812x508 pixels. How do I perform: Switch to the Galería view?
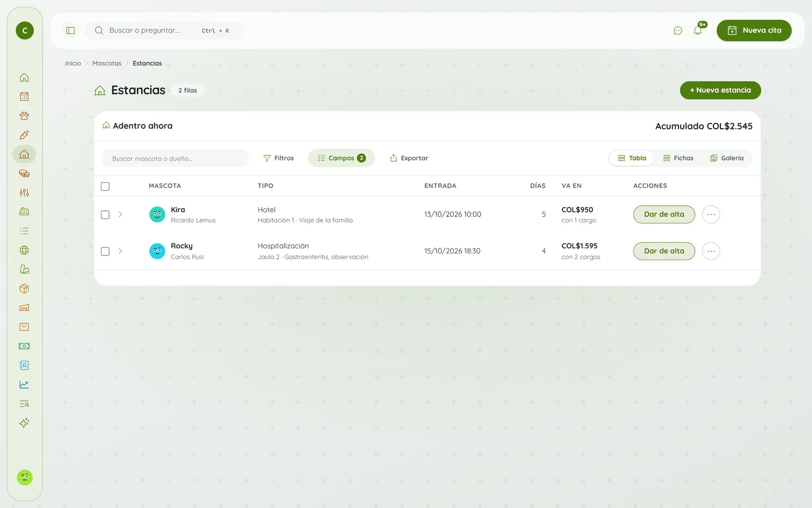727,158
